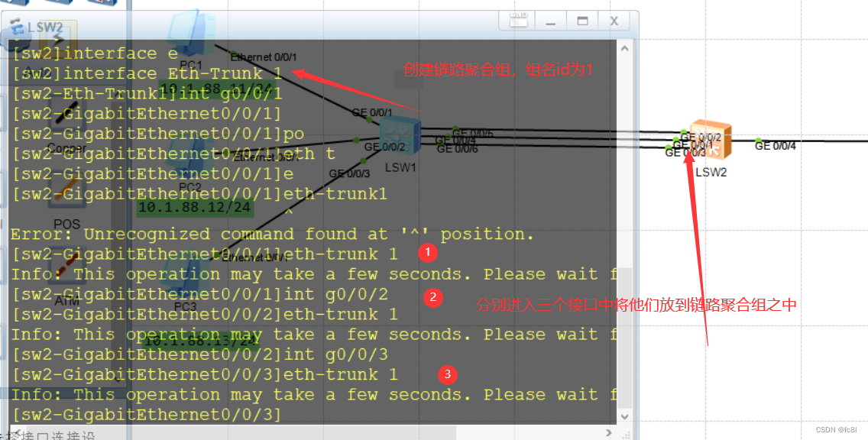Click the 'Error: Unrecognized command found' line
The height and width of the screenshot is (440, 868).
coord(272,234)
